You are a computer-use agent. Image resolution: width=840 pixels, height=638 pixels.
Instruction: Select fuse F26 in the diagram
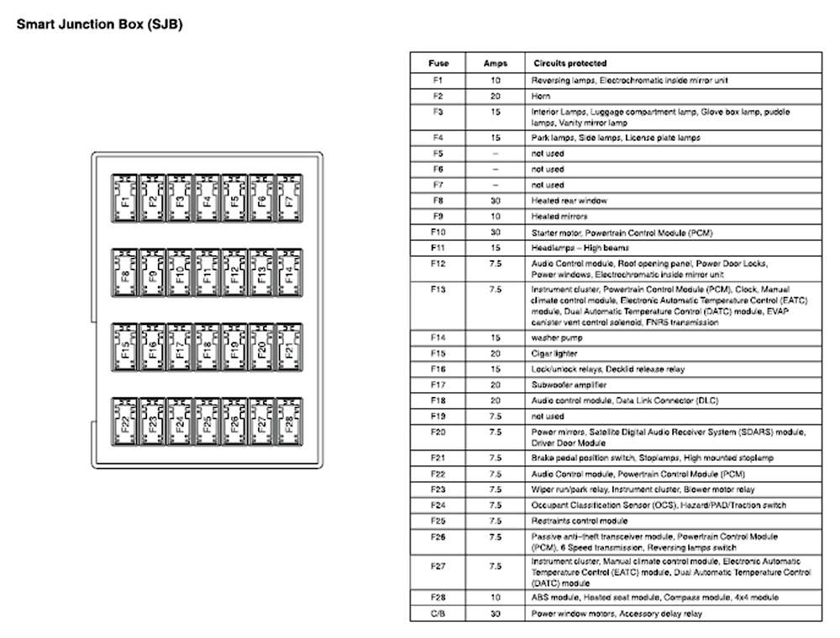tap(234, 421)
